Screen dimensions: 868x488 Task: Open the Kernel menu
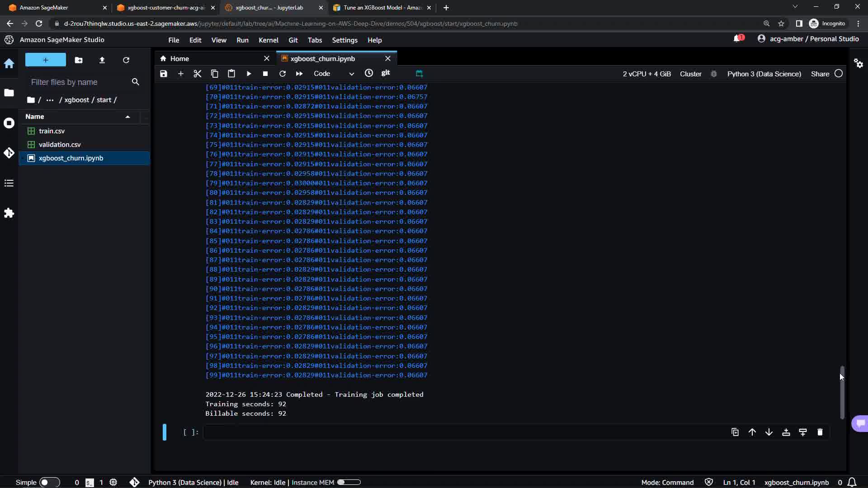(x=268, y=40)
